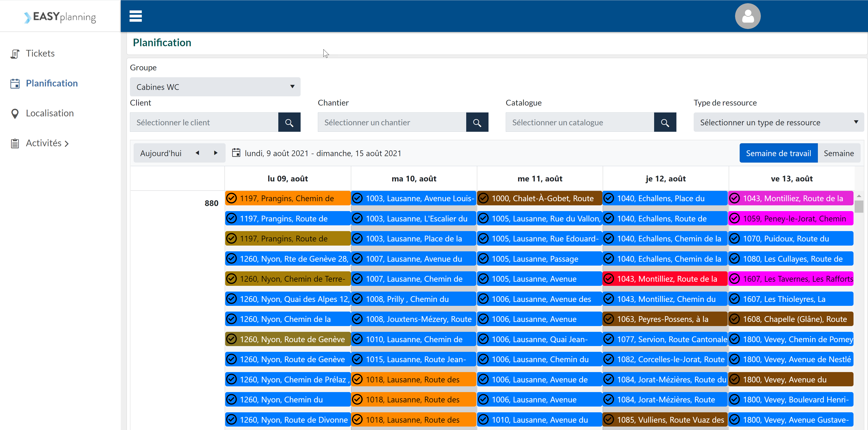Select the lu 09, août column header
The image size is (868, 430).
(288, 179)
